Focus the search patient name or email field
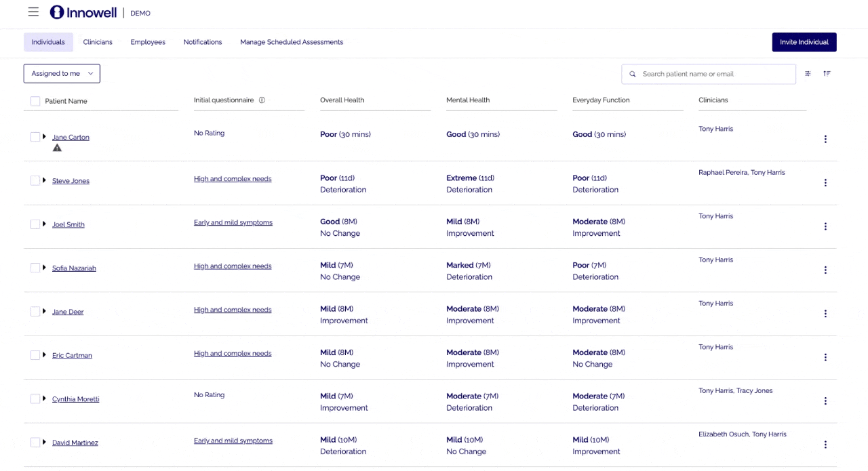Screen dimensions: 868x471 point(709,74)
